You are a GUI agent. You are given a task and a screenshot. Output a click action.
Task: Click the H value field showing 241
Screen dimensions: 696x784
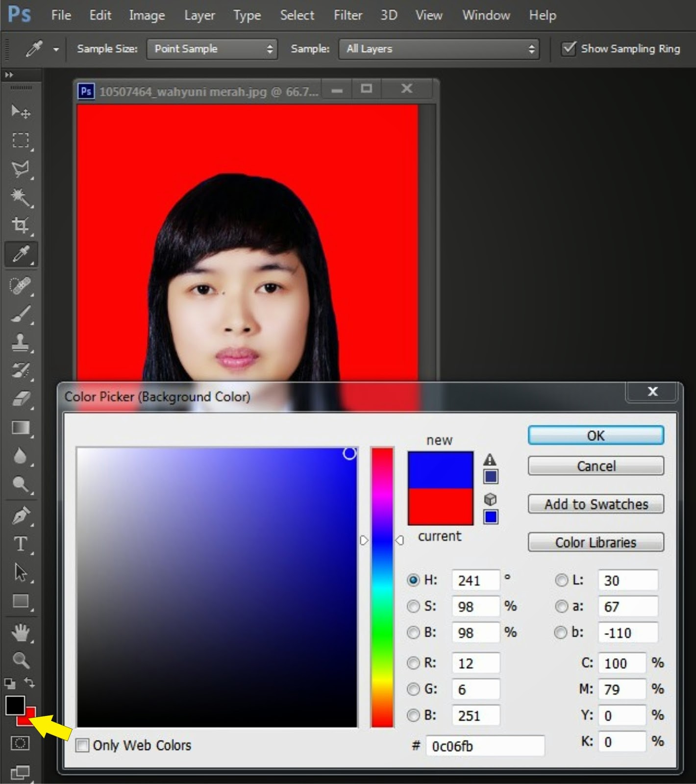(475, 580)
